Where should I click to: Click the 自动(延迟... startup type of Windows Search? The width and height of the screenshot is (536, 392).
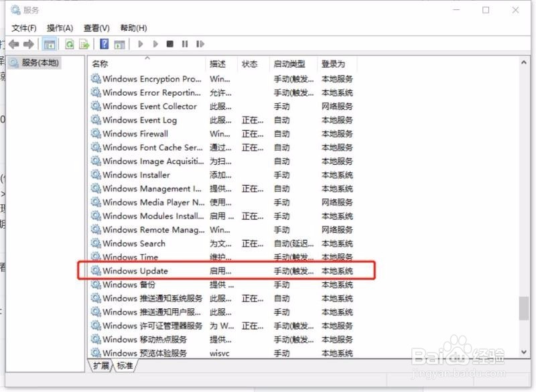(293, 244)
